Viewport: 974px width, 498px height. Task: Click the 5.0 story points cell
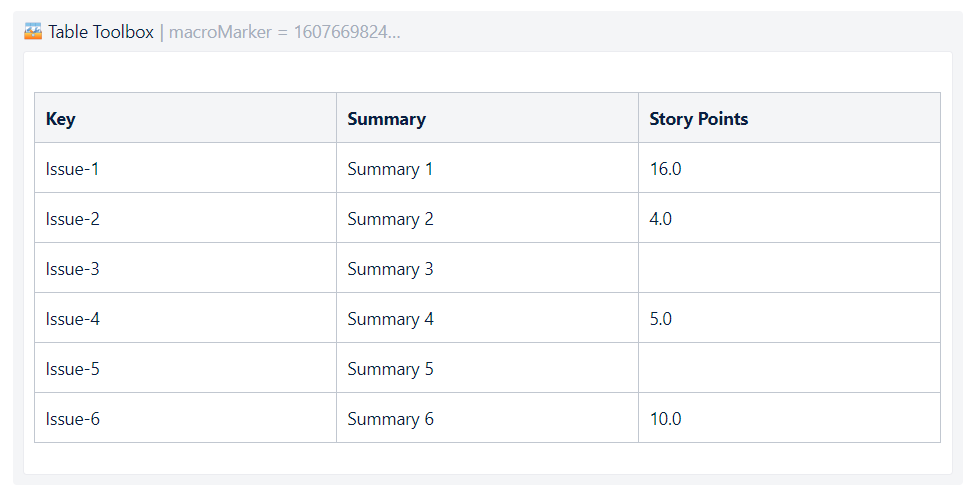click(789, 318)
